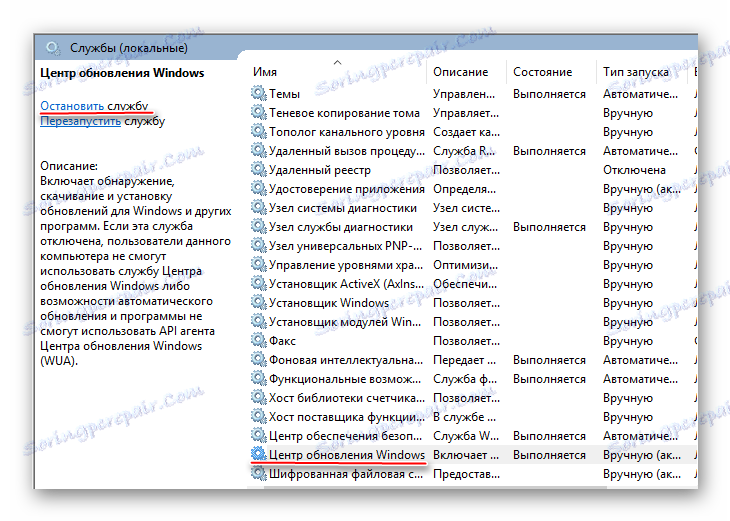This screenshot has width=730, height=521.
Task: Click the gear icon of Установщик модулей Windows
Action: point(258,322)
